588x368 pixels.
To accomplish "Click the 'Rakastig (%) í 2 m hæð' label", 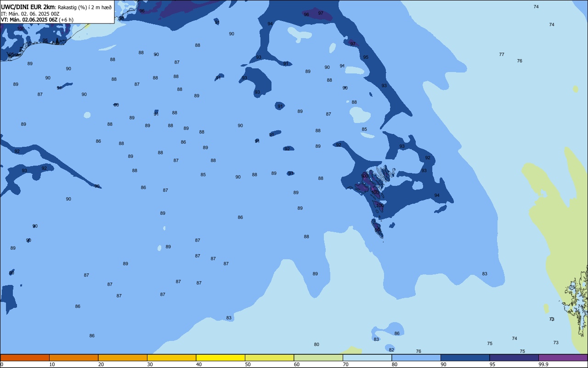I will pyautogui.click(x=85, y=7).
